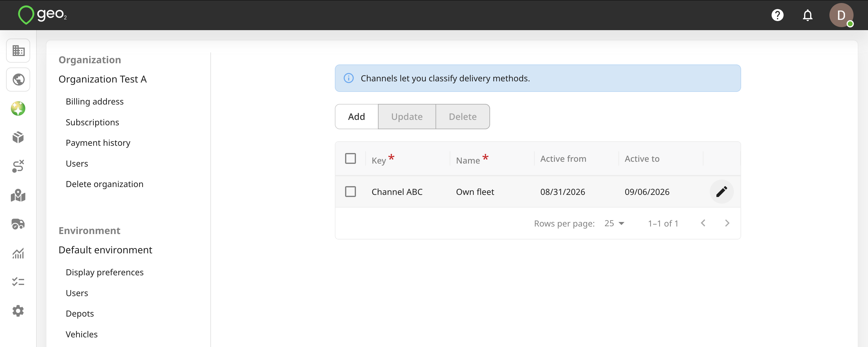Click the Update button
Viewport: 868px width, 347px height.
tap(407, 117)
